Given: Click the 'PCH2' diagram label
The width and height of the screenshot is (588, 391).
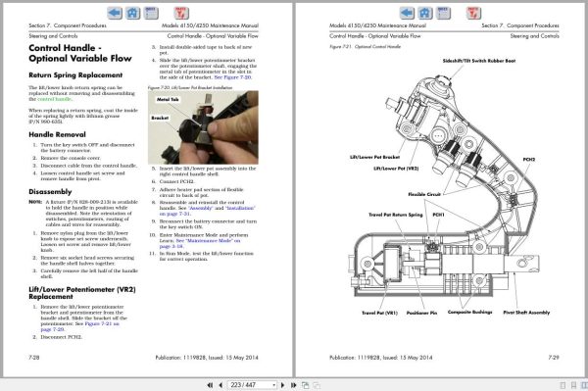Looking at the screenshot, I should 529,160.
